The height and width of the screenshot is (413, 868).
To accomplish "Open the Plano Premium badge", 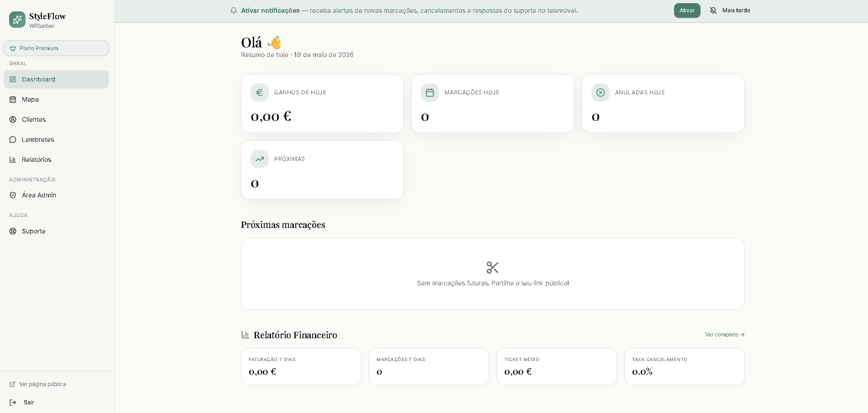I will point(56,48).
